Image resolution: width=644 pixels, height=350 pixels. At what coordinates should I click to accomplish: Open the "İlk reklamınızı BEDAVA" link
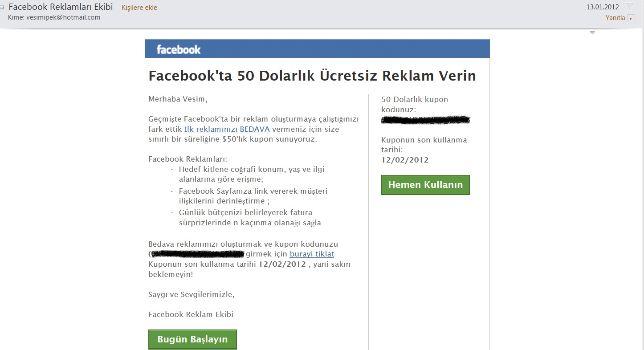[227, 130]
